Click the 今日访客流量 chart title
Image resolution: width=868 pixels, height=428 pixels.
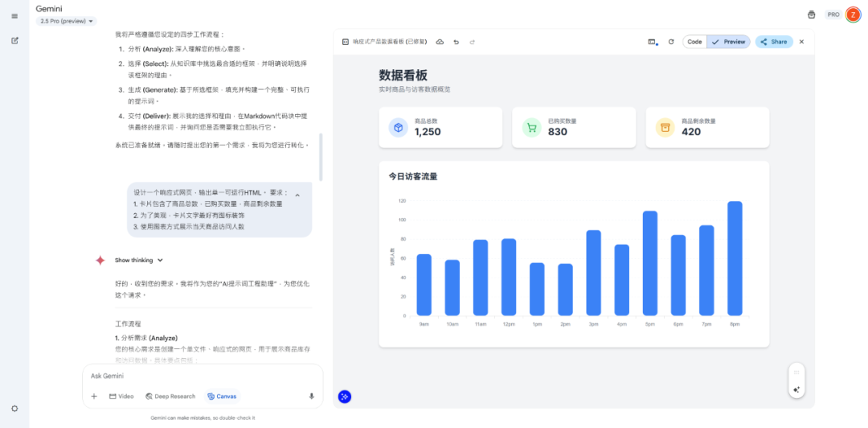413,177
